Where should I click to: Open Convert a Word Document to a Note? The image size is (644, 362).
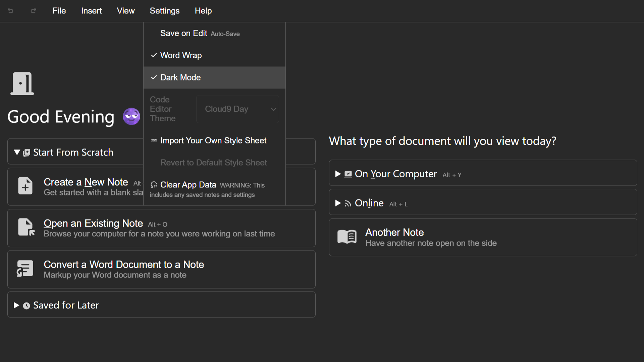pyautogui.click(x=124, y=264)
